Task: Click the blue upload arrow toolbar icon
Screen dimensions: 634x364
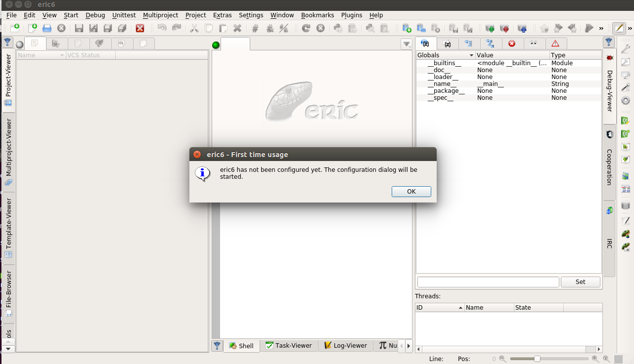Action: click(522, 28)
